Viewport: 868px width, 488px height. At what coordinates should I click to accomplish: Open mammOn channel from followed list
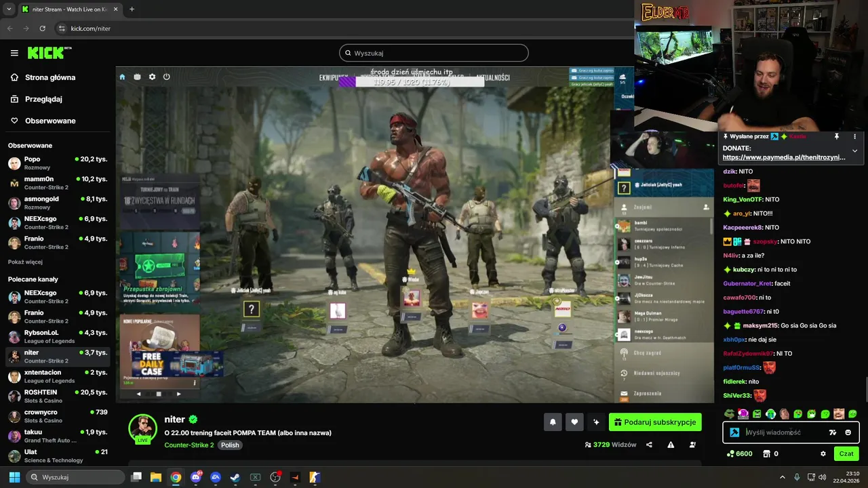click(x=58, y=183)
